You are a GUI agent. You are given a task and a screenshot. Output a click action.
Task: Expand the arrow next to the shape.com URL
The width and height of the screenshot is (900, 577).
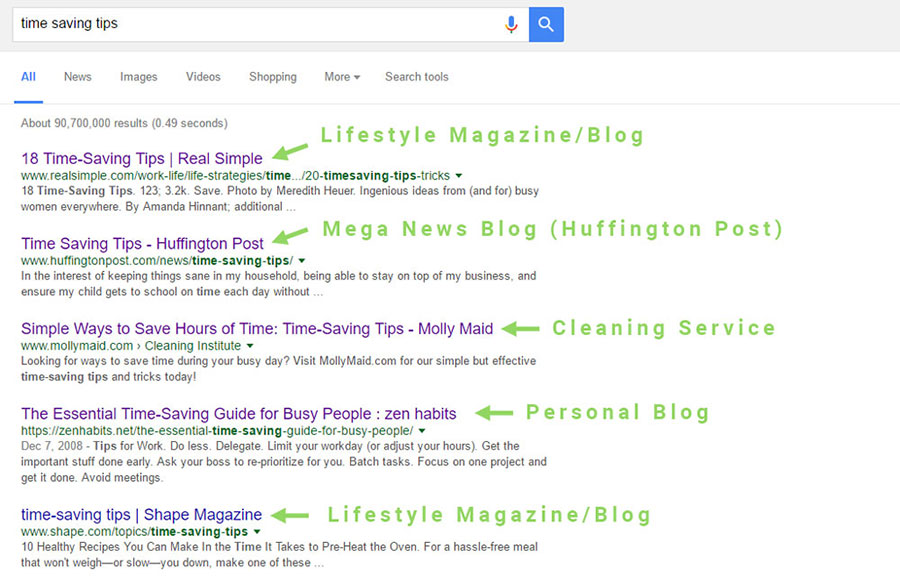257,532
